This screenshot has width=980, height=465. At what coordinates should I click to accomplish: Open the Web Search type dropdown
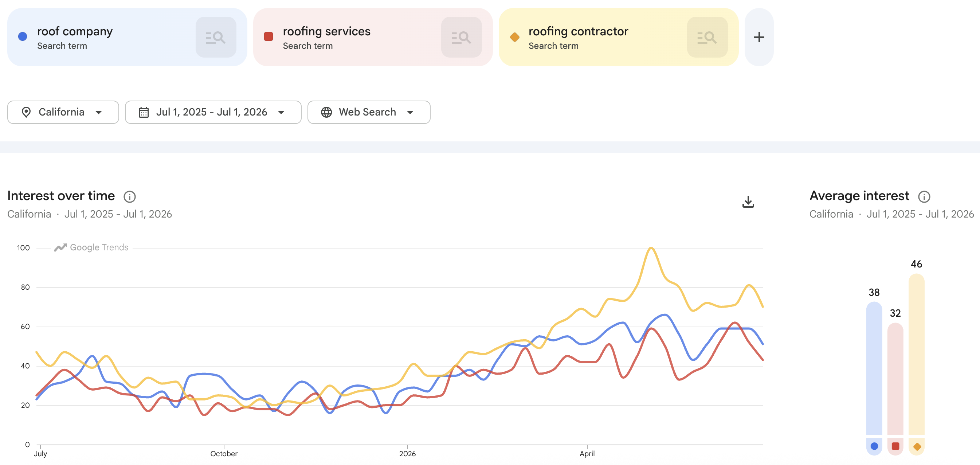[x=369, y=112]
